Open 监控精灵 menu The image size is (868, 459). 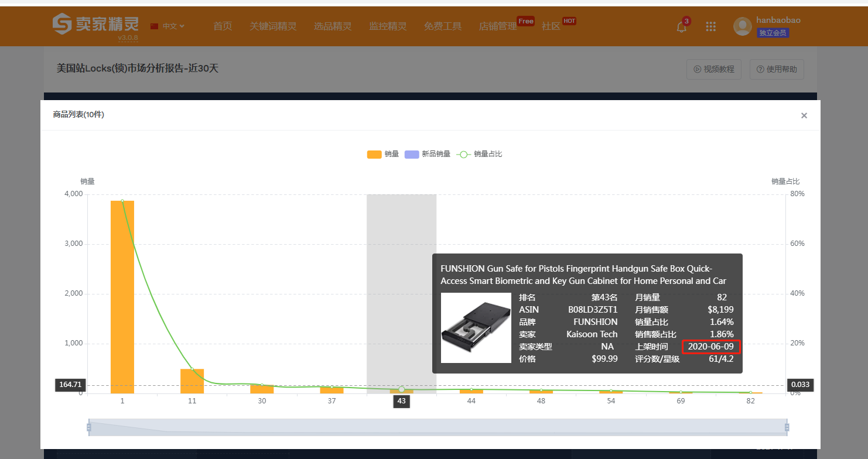[387, 26]
